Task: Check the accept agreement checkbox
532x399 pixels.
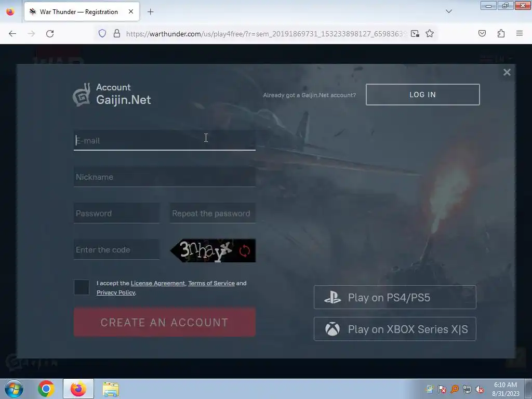Action: pos(82,287)
